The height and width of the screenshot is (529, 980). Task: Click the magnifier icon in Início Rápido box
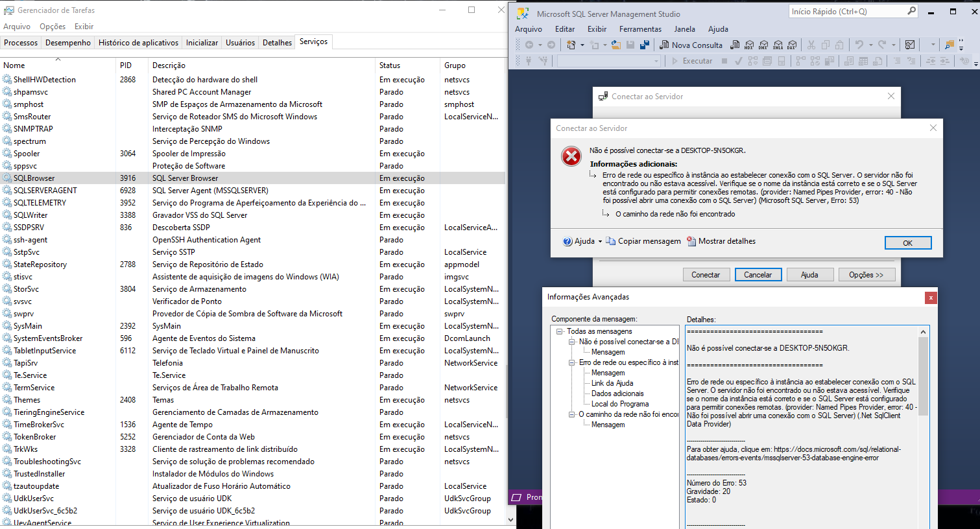[x=911, y=11]
